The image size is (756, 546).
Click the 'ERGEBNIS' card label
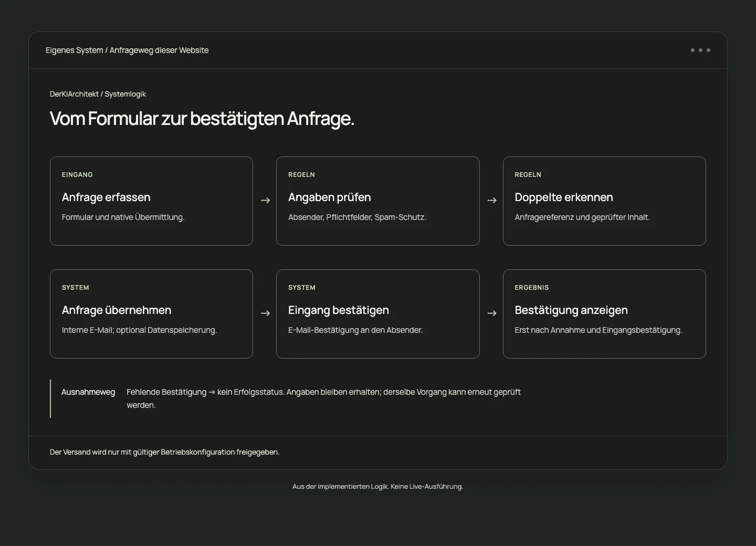click(x=532, y=288)
